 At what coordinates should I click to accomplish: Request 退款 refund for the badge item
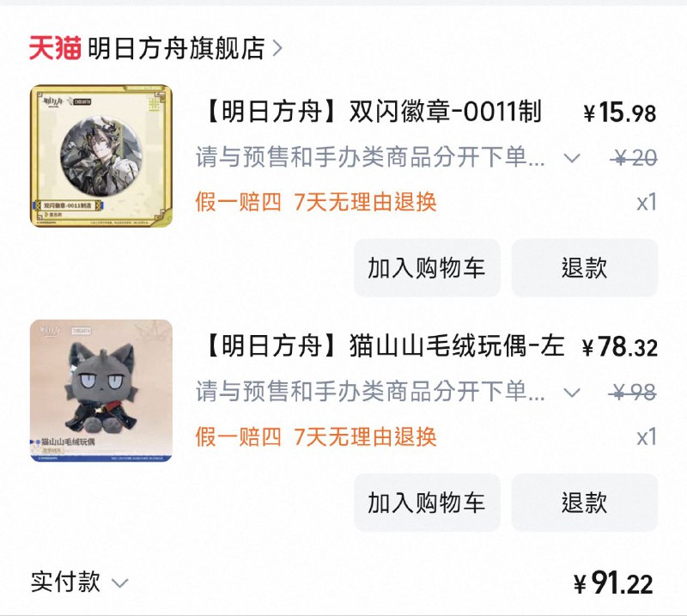[585, 267]
